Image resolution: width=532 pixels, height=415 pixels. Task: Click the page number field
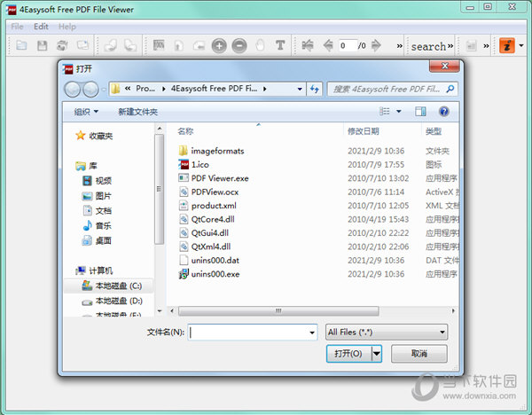348,45
